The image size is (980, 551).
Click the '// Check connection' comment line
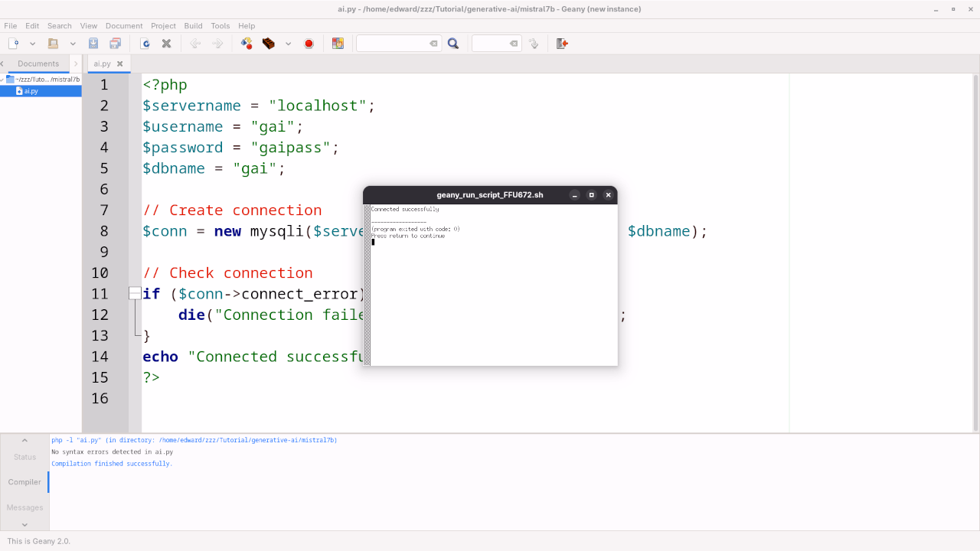[x=227, y=272]
